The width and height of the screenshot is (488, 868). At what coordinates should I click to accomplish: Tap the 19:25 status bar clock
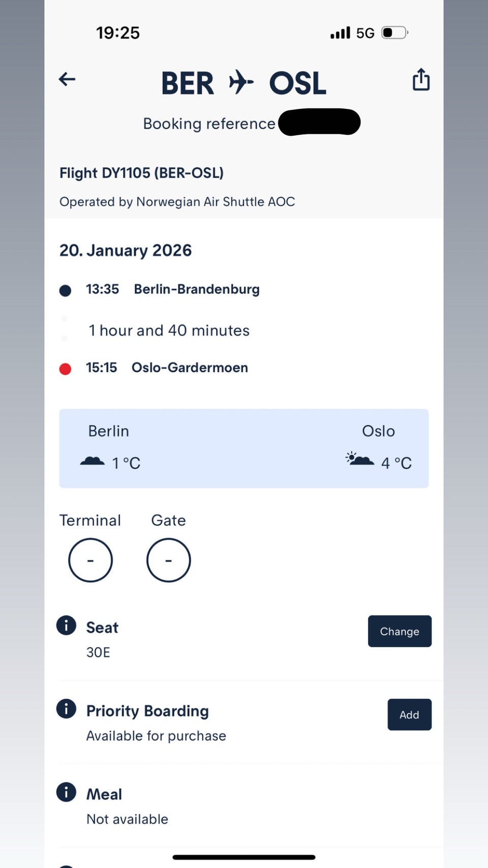tap(118, 33)
